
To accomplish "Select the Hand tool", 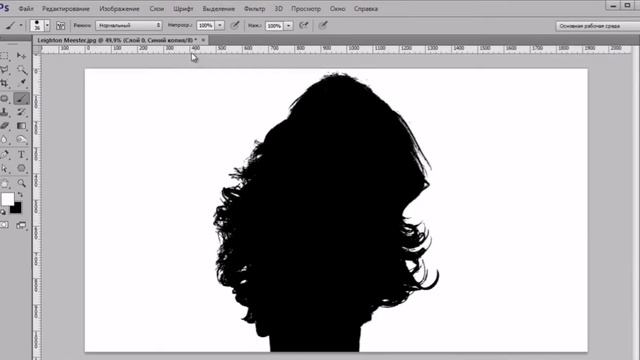I will [4, 183].
